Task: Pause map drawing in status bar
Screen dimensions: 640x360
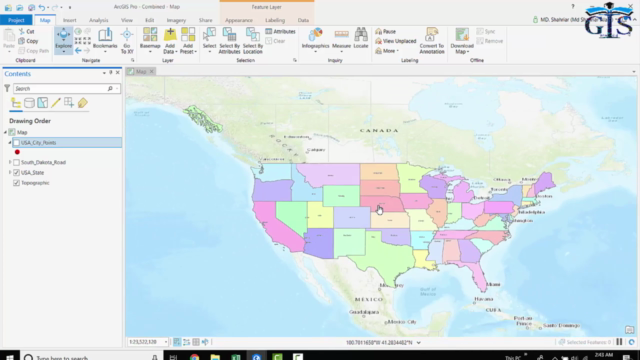Action: pyautogui.click(x=619, y=342)
